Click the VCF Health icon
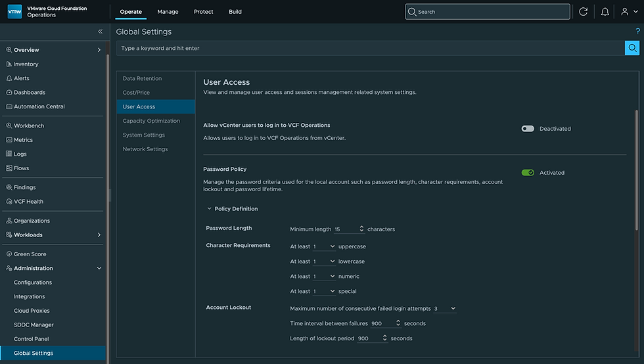 [x=9, y=201]
